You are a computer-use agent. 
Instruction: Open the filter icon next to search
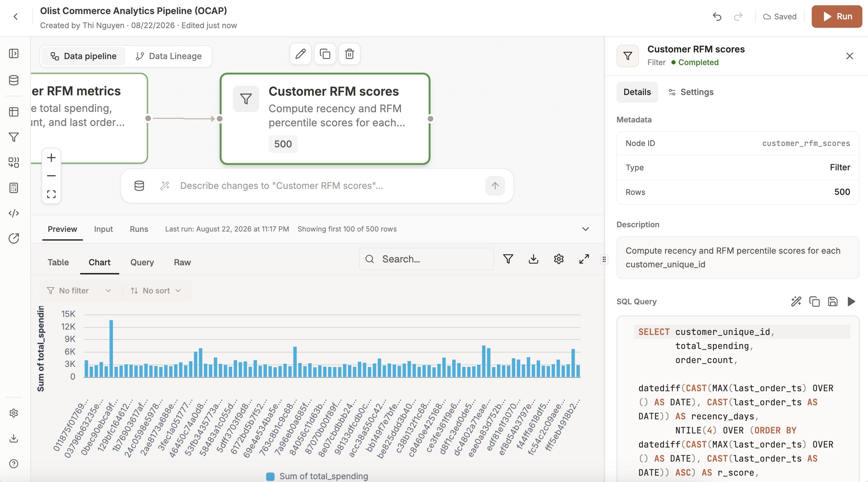coord(508,259)
